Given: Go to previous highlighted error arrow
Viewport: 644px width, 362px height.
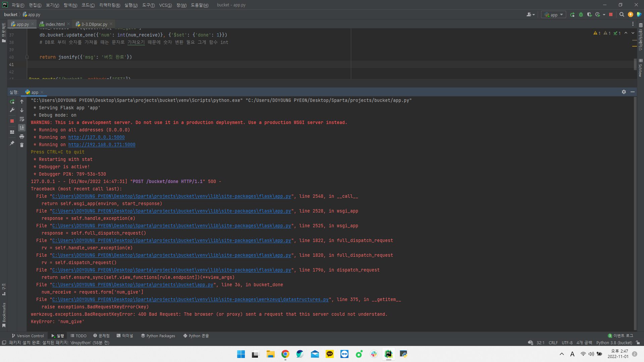Looking at the screenshot, I should click(626, 33).
